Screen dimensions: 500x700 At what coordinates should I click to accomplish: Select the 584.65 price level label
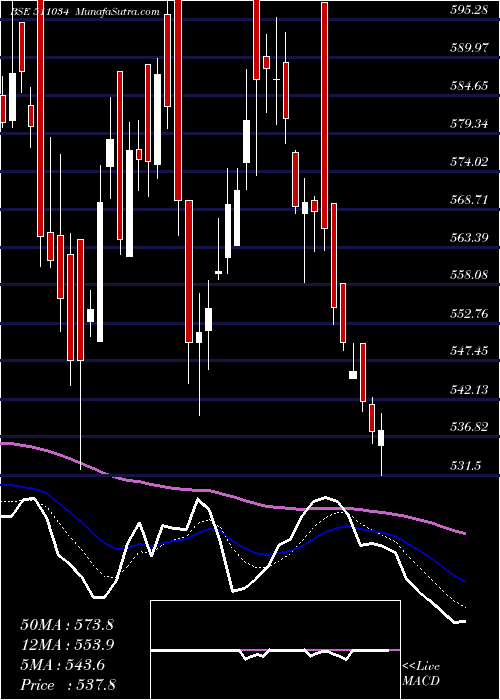coord(469,85)
